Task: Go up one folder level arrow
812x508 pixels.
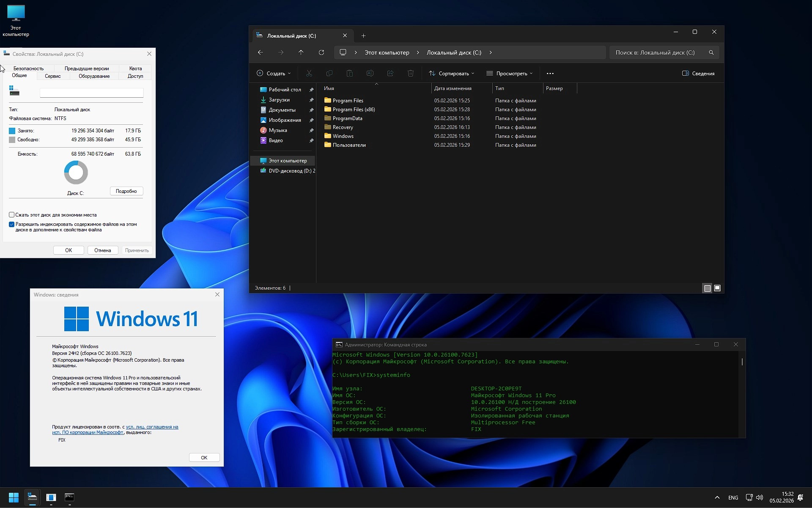Action: pyautogui.click(x=301, y=52)
